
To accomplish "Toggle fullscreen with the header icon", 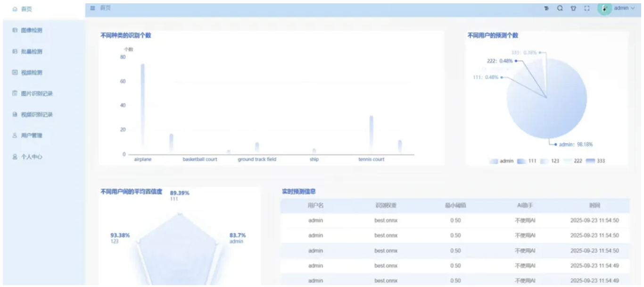I will click(x=587, y=8).
